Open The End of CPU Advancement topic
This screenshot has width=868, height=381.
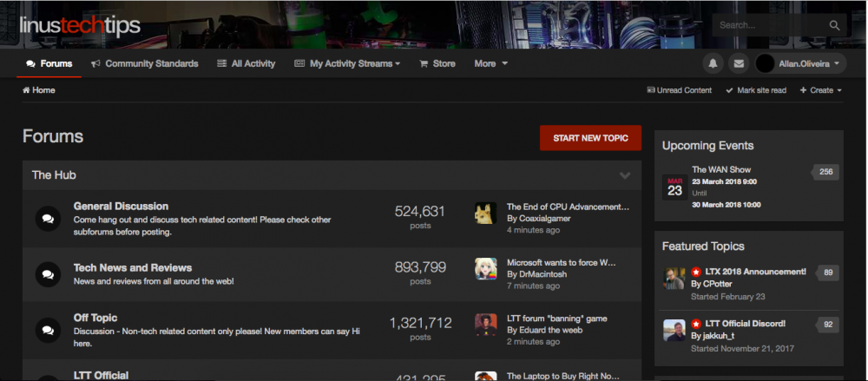click(568, 207)
